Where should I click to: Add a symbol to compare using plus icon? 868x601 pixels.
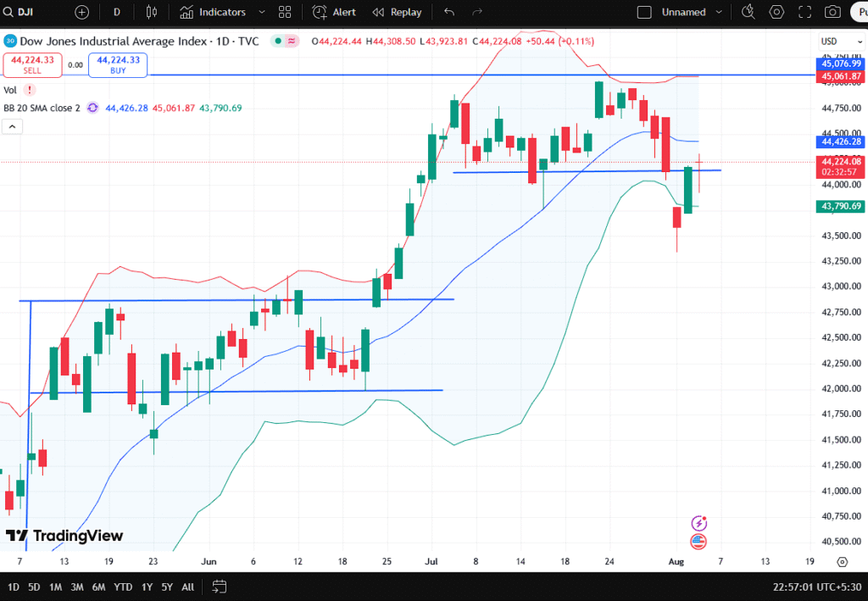(81, 12)
